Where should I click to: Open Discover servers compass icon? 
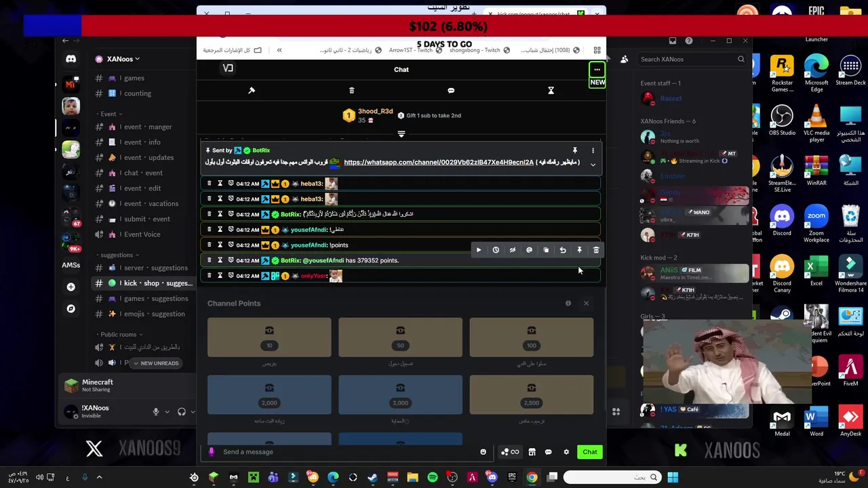(x=71, y=308)
